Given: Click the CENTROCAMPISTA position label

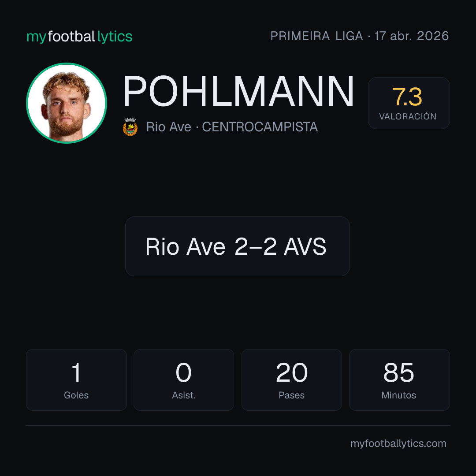Looking at the screenshot, I should coord(260,127).
